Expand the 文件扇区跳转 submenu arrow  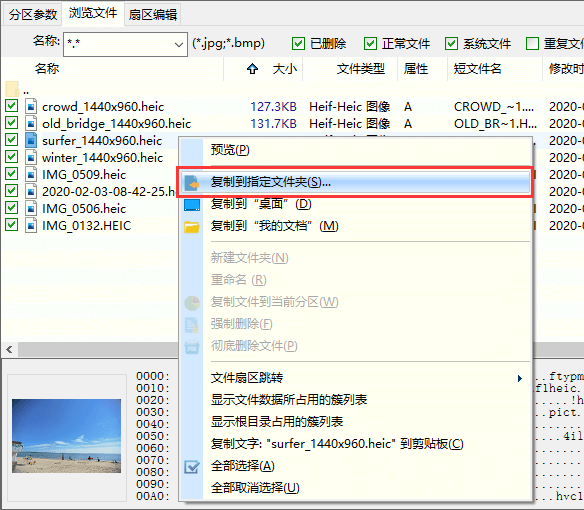click(x=520, y=378)
